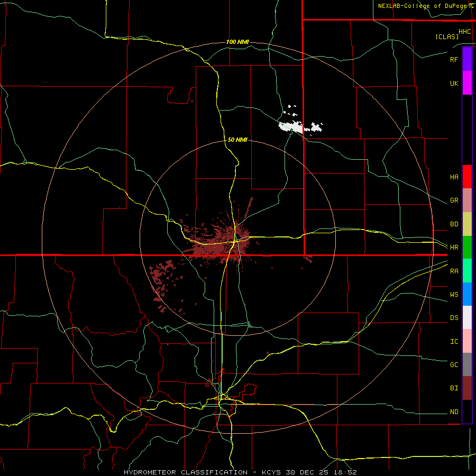This screenshot has height=476, width=476.
Task: Click the WS legend label
Action: (x=454, y=295)
